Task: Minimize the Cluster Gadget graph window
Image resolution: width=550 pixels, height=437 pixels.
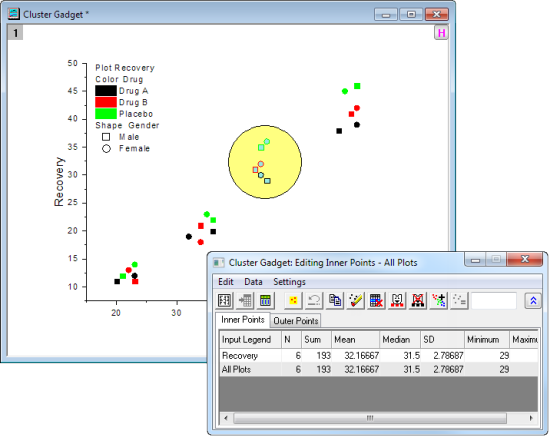Action: (x=386, y=15)
